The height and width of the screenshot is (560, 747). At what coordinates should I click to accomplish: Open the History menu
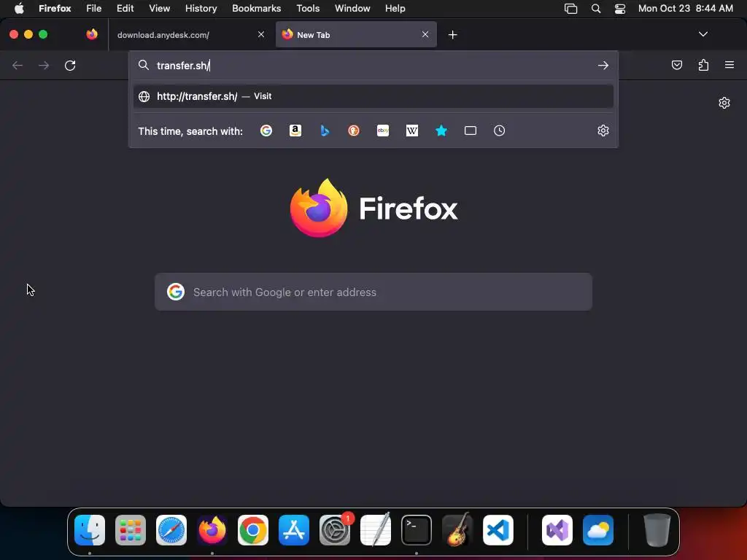[x=201, y=8]
